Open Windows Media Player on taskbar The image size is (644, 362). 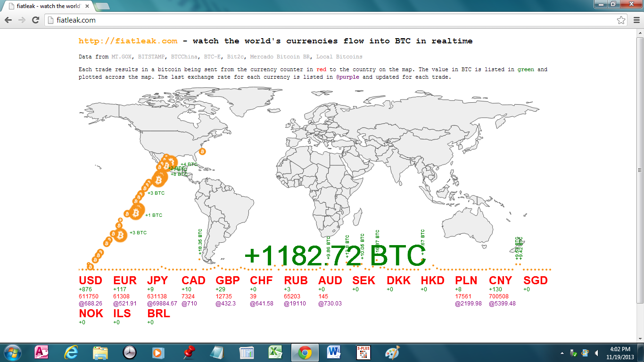(158, 353)
